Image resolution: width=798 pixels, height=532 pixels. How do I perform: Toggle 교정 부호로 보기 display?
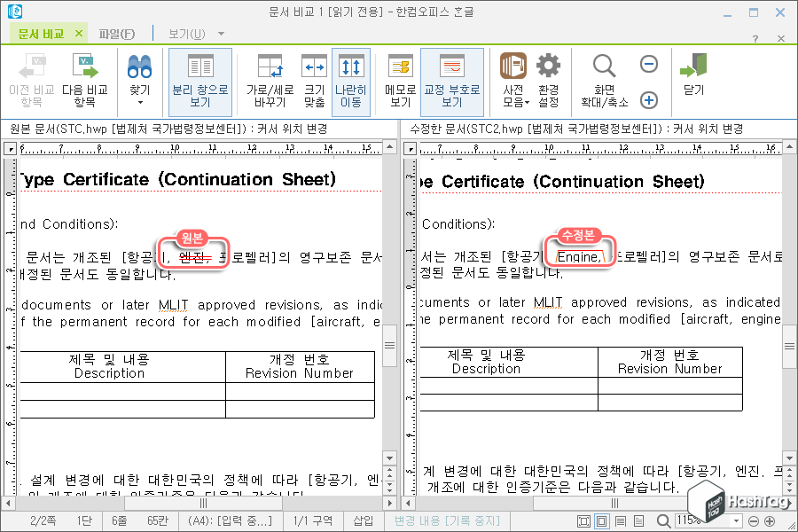452,78
